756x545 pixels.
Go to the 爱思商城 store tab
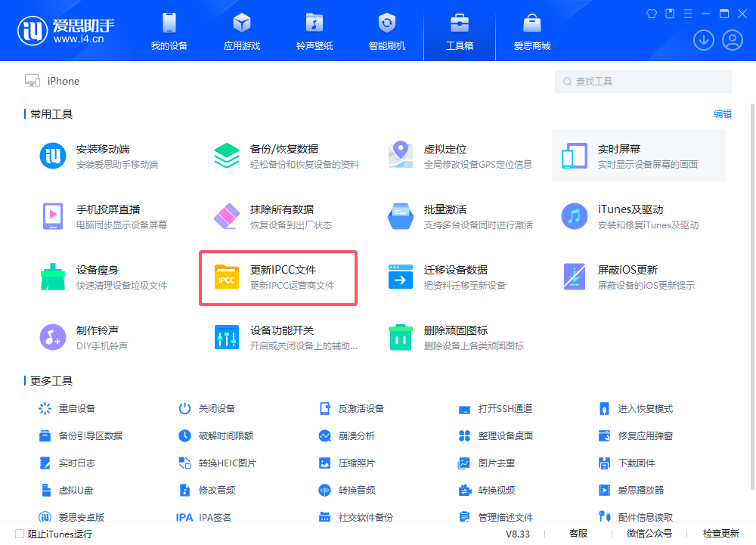(533, 30)
